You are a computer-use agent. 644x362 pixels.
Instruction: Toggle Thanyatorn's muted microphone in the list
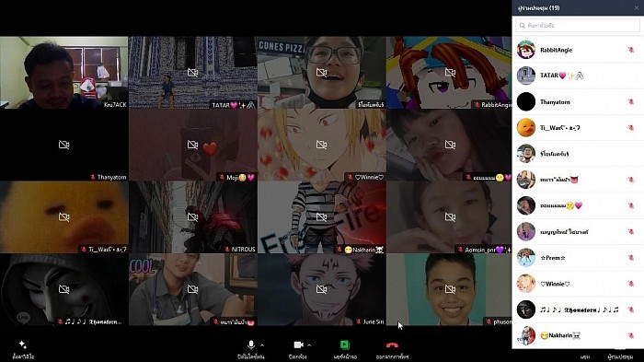click(631, 101)
